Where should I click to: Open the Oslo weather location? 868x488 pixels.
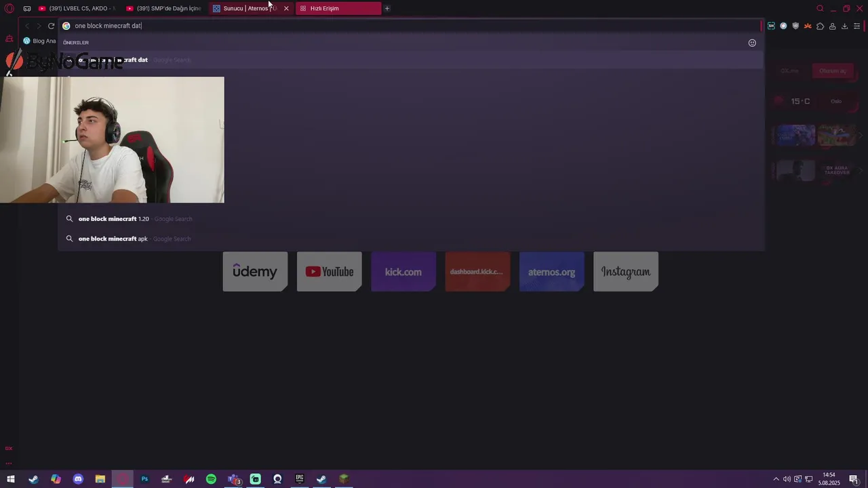click(836, 101)
